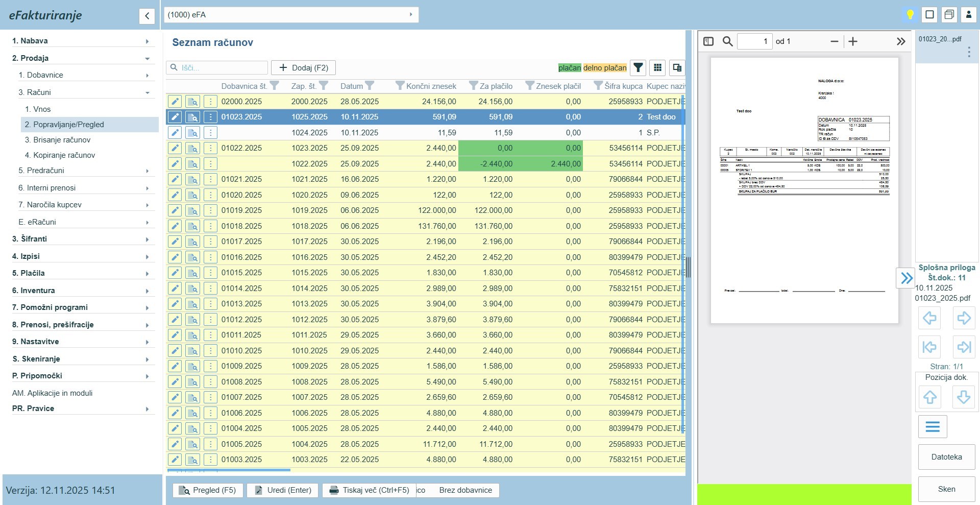Toggle the 'plačan' paid status filter
The width and height of the screenshot is (980, 505).
[569, 68]
